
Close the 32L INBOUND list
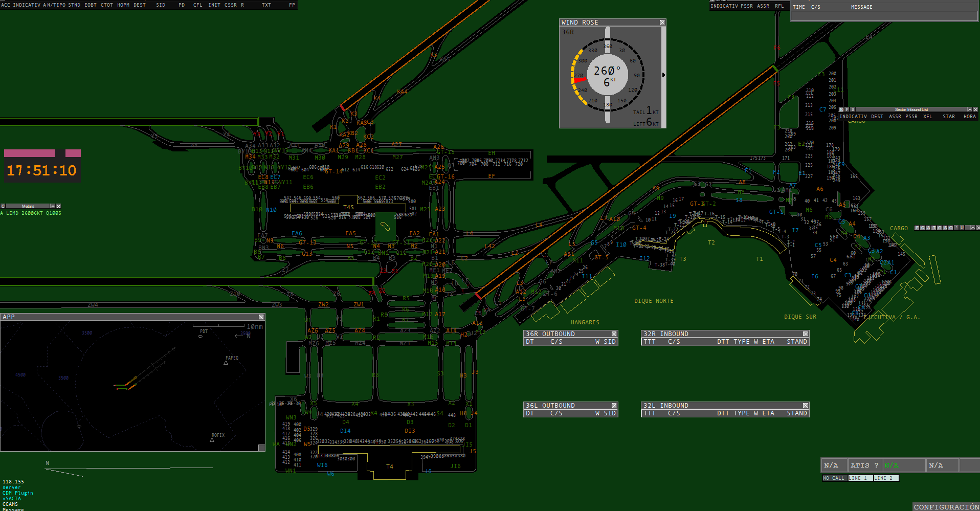point(806,406)
